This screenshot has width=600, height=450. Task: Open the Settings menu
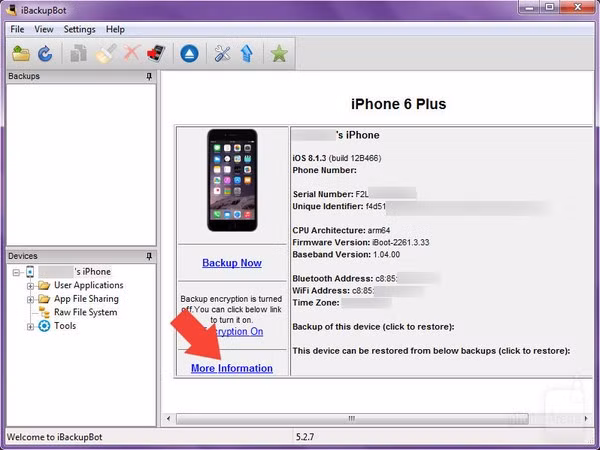[79, 30]
